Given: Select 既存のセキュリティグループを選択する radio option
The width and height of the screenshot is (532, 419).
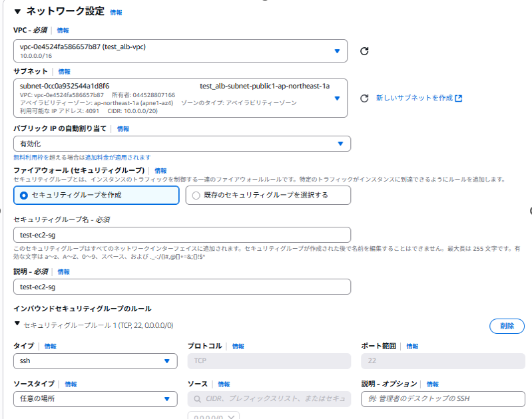Looking at the screenshot, I should point(268,196).
